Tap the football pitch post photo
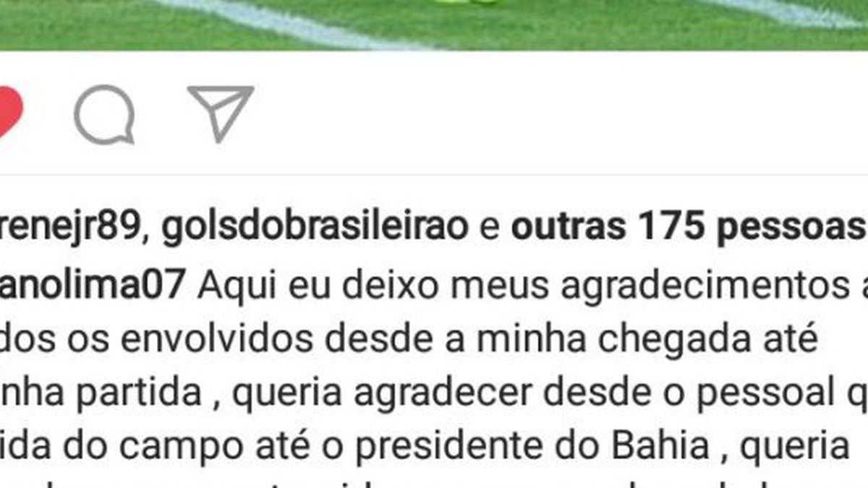 (x=434, y=25)
